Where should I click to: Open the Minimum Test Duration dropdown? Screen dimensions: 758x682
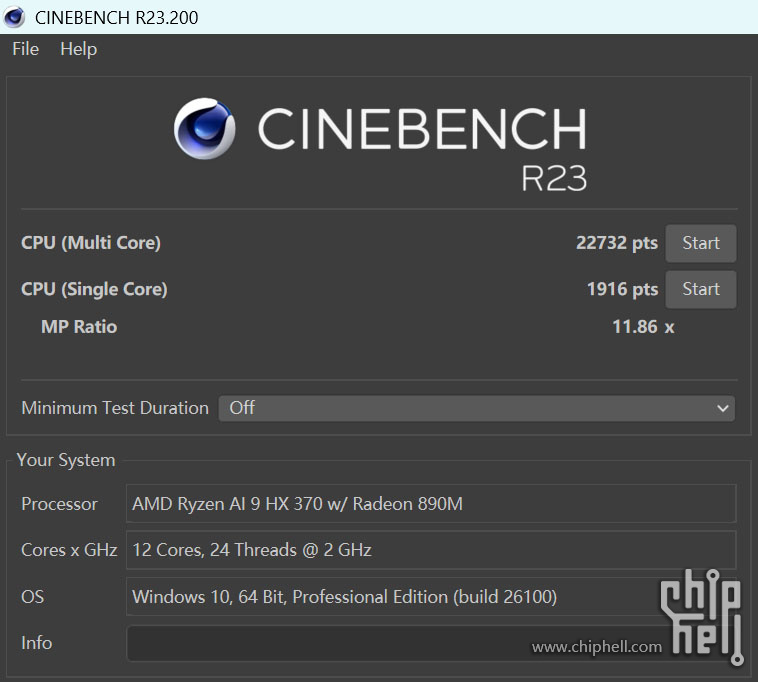tap(477, 408)
